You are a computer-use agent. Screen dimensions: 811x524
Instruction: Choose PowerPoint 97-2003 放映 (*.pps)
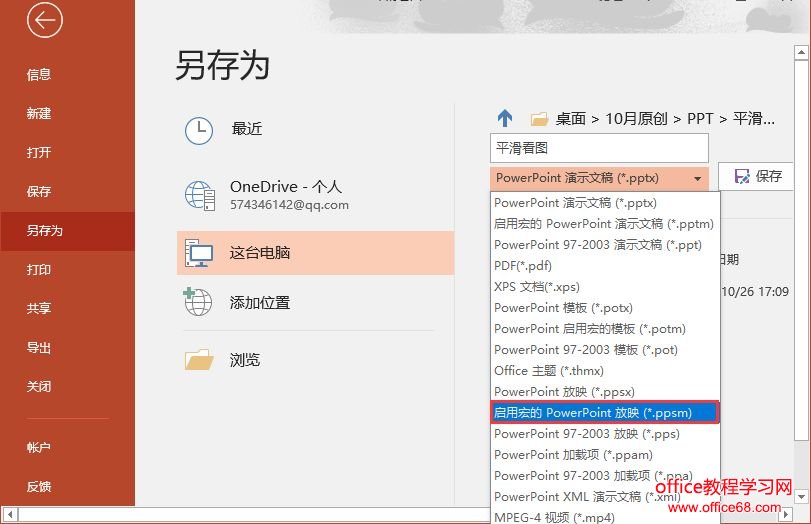605,434
